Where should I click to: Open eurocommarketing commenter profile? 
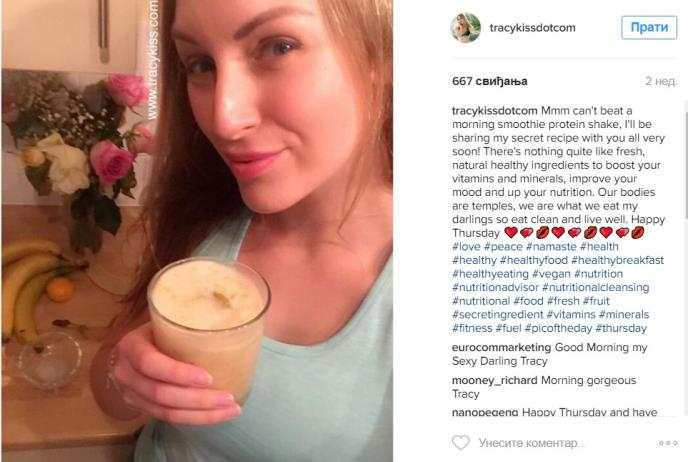pos(502,347)
